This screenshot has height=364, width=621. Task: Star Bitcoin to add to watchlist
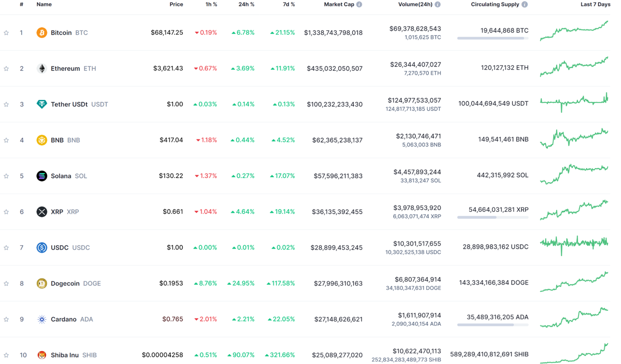[x=6, y=33]
